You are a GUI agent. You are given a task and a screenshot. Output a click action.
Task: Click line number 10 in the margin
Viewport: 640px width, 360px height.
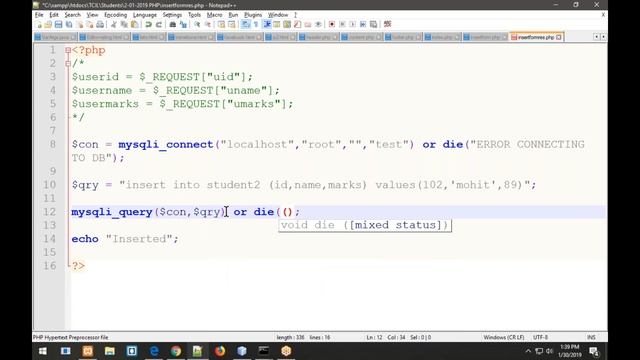coord(49,185)
